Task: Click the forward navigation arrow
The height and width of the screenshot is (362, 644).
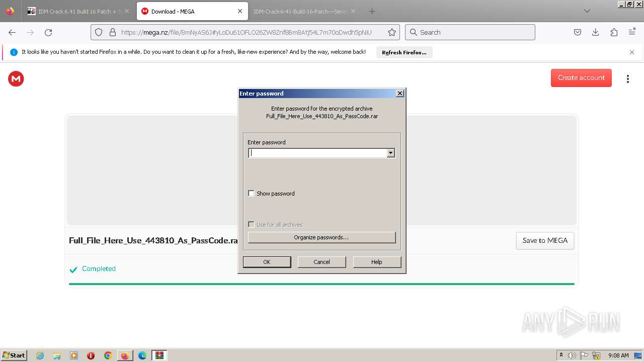Action: click(x=30, y=32)
